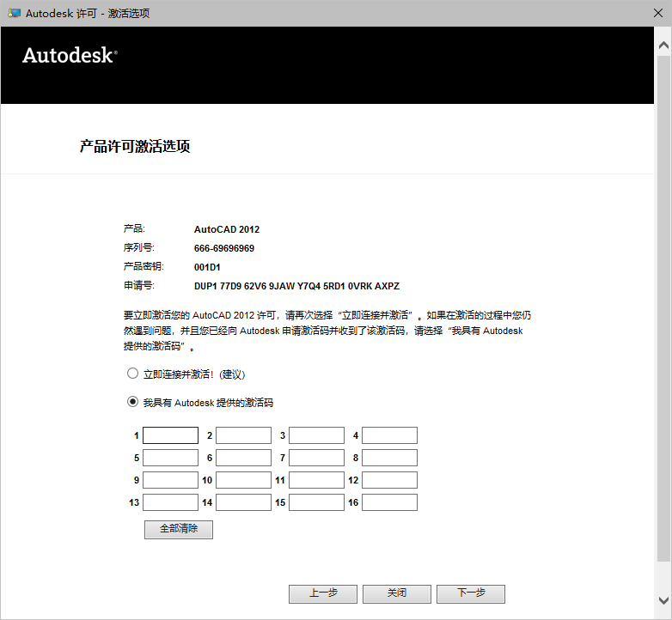Click activation code field 15
Image resolution: width=672 pixels, height=620 pixels.
pyautogui.click(x=317, y=502)
